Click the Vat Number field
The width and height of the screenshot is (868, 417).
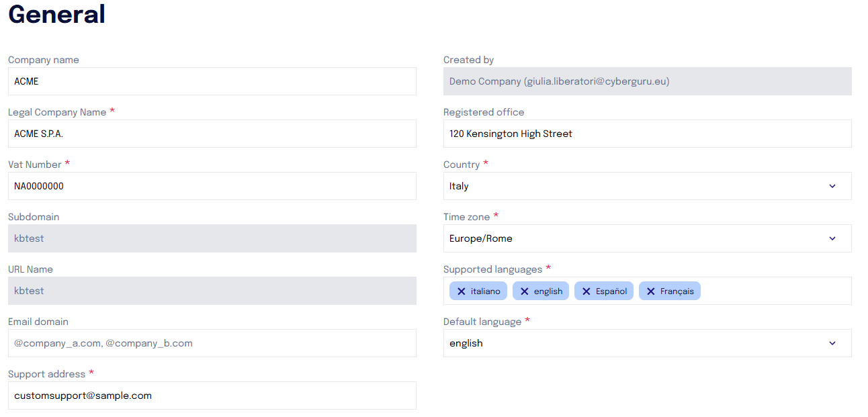pos(212,186)
